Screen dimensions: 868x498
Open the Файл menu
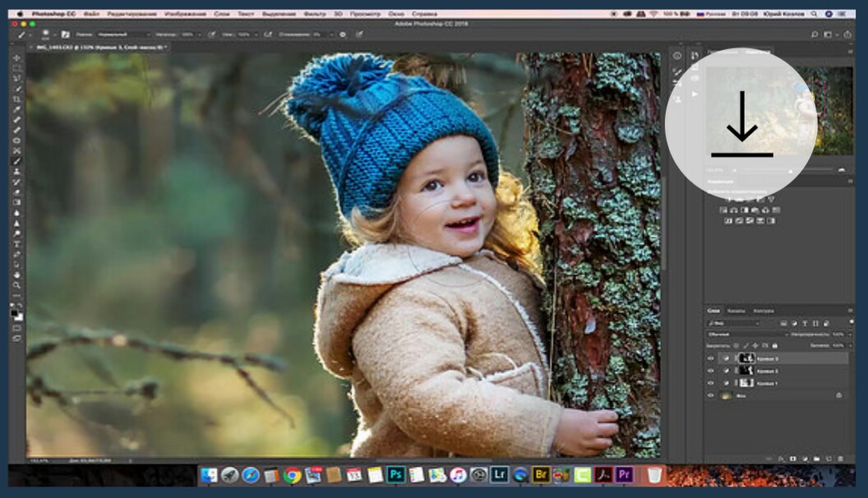(x=91, y=13)
